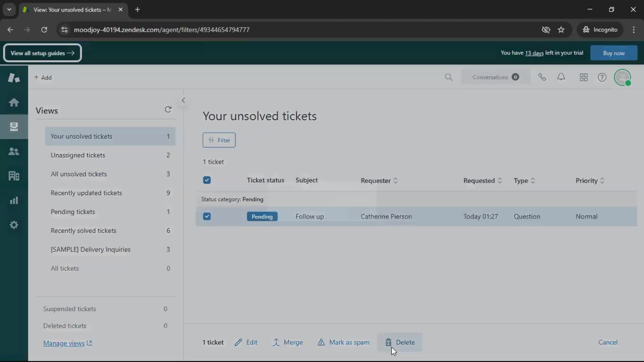Open Customers icon in sidebar
644x362 pixels.
[14, 151]
